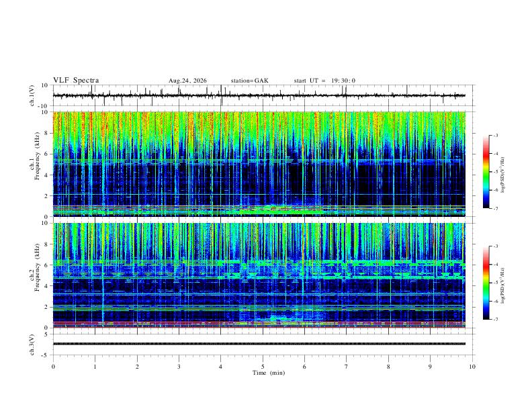Click the 'VLF Spectra' title text

(76, 81)
